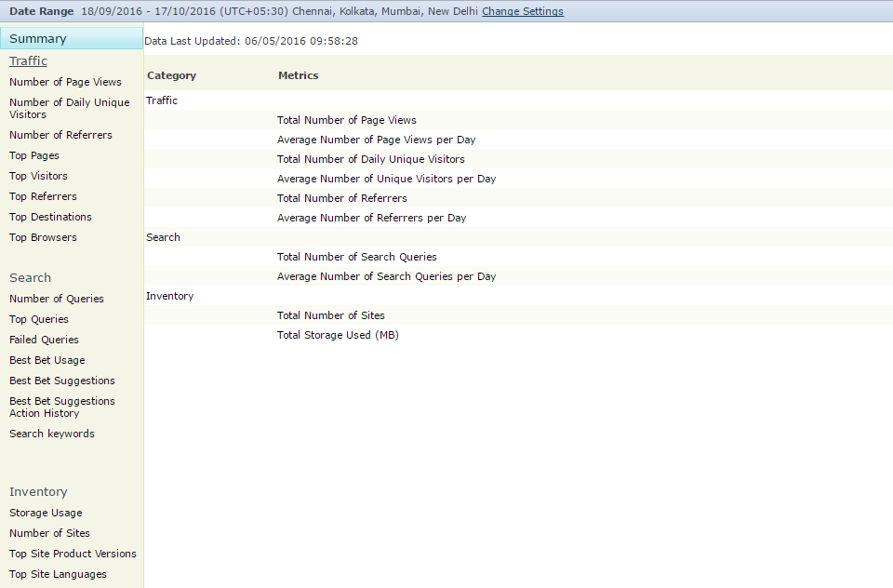Viewport: 893px width, 588px height.
Task: Open Best Bet Suggestions Action History
Action: tap(62, 407)
